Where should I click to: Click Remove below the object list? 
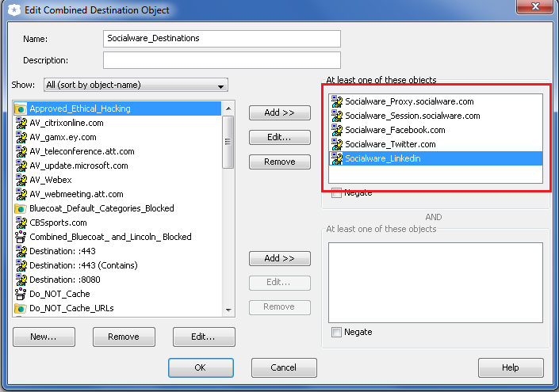coord(124,337)
